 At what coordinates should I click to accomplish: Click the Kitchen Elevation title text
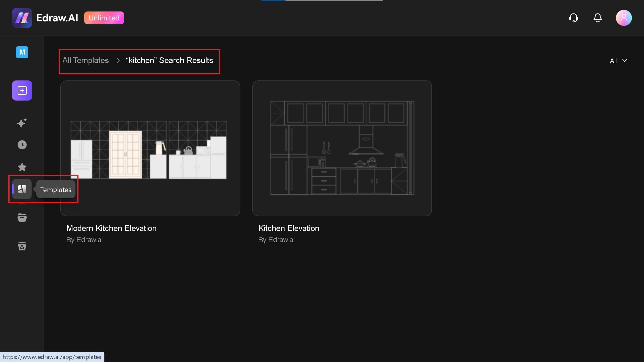[x=289, y=228]
